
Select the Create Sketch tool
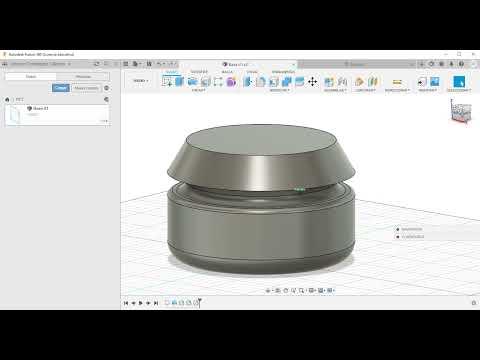point(167,81)
